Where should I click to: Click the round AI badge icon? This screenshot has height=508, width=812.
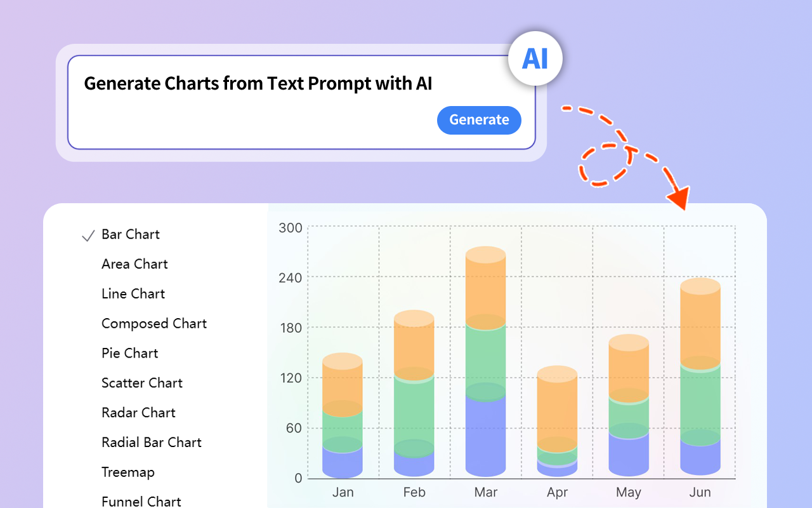[535, 58]
